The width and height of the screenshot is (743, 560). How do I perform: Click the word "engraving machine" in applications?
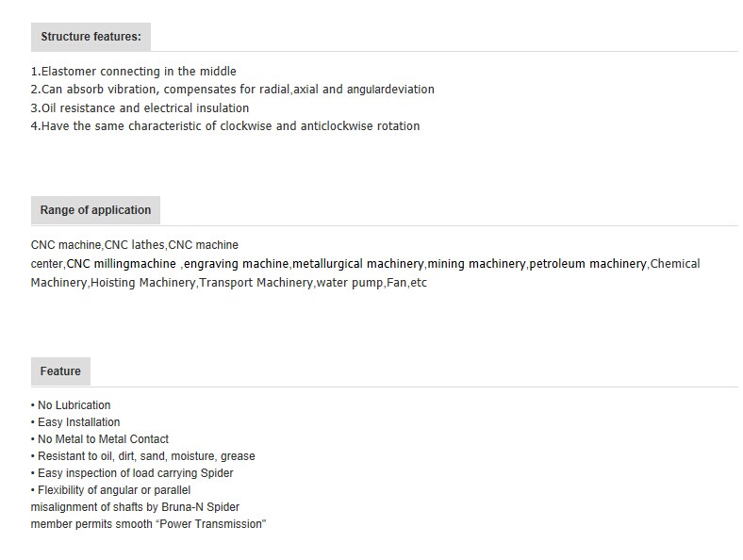(236, 264)
